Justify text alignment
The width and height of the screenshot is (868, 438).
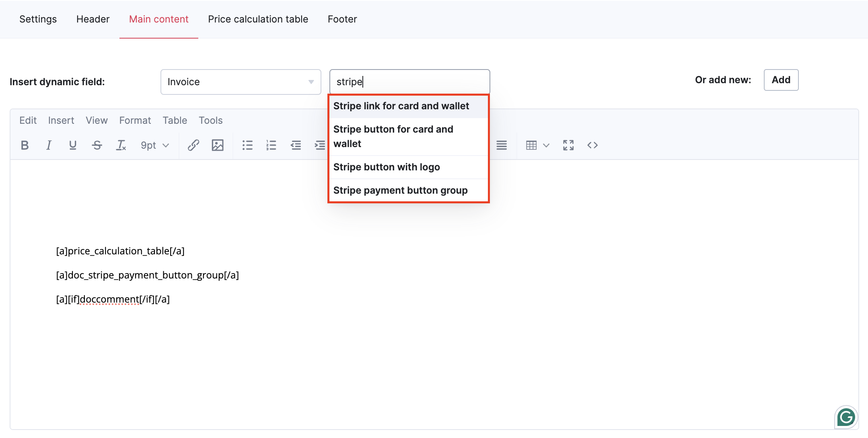pyautogui.click(x=502, y=145)
